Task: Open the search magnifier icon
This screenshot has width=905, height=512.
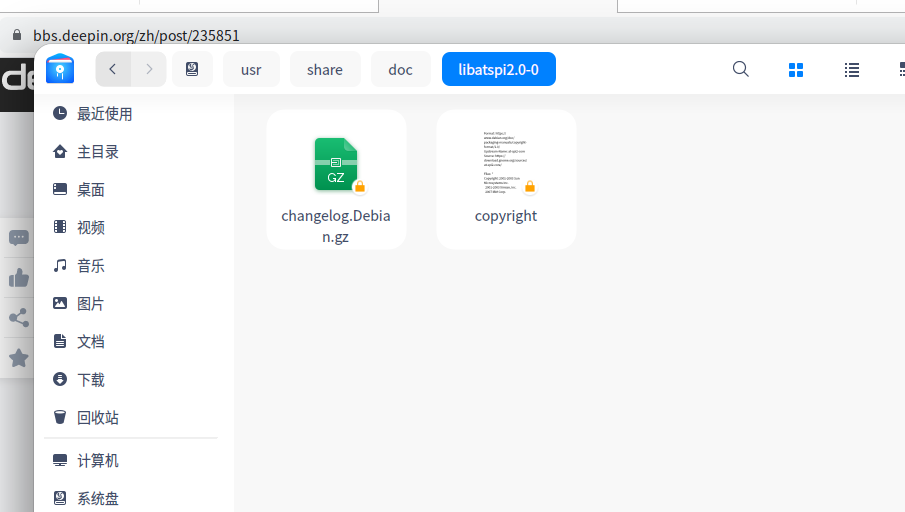Action: point(741,69)
